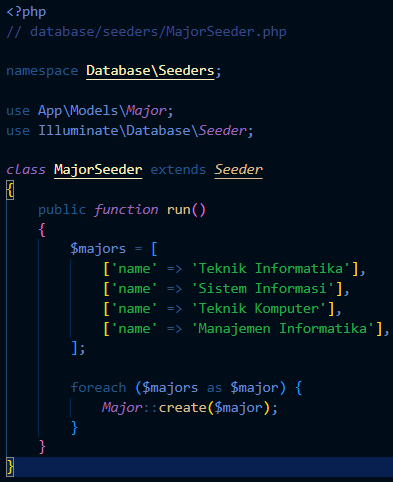Click the blue closing brace of foreach

(x=74, y=428)
